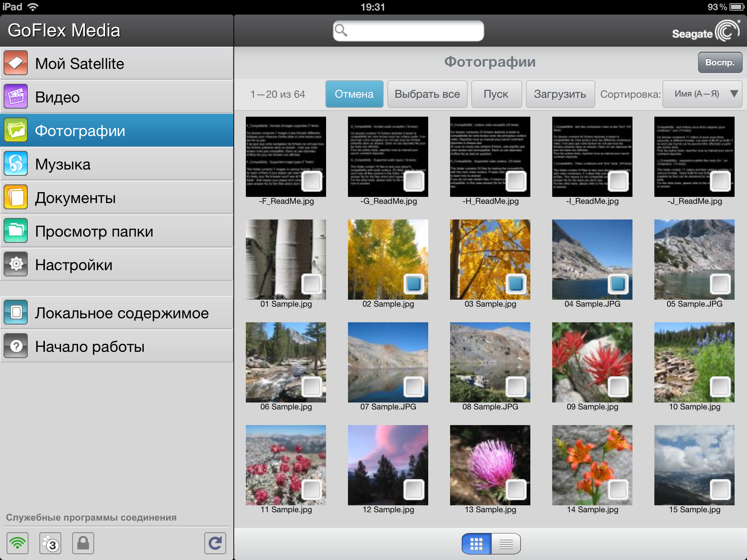Tick checkbox on 05 Sample.JPG photo
Image resolution: width=747 pixels, height=560 pixels.
pyautogui.click(x=720, y=284)
